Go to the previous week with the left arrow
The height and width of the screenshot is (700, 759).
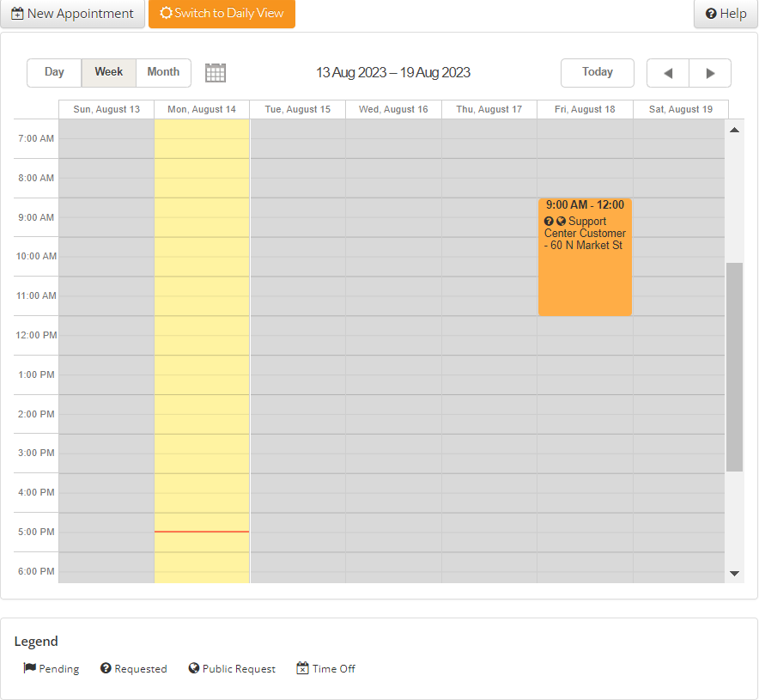(x=667, y=72)
